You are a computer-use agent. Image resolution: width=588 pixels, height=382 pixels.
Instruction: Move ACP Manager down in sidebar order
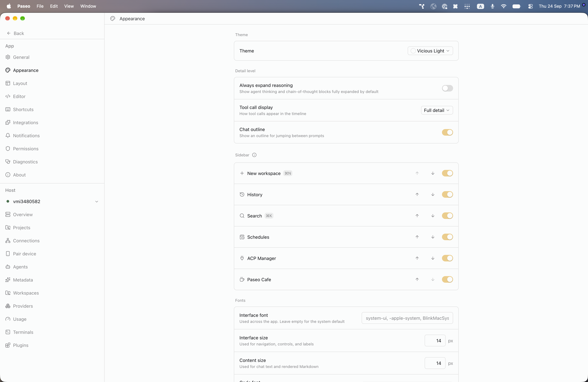[433, 258]
